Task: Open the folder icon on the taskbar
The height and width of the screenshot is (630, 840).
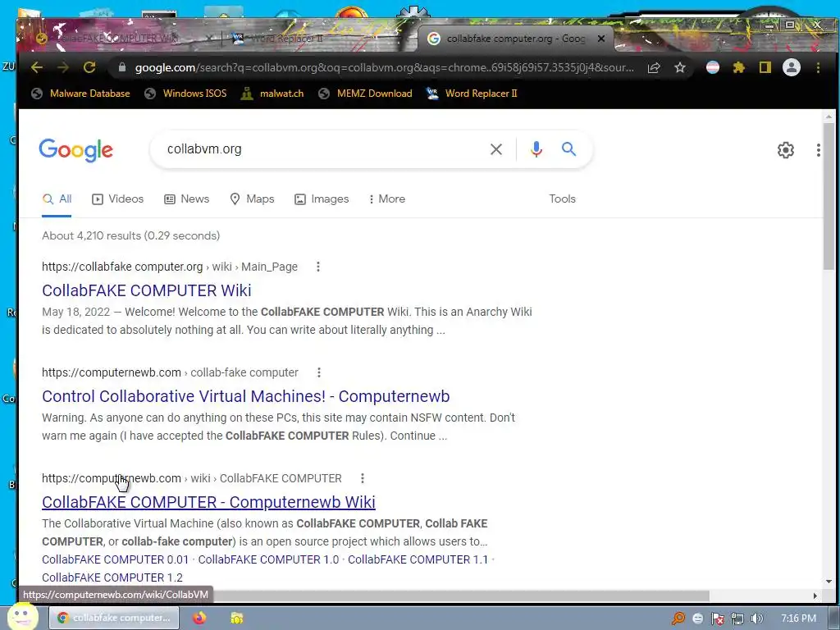Action: point(236,618)
